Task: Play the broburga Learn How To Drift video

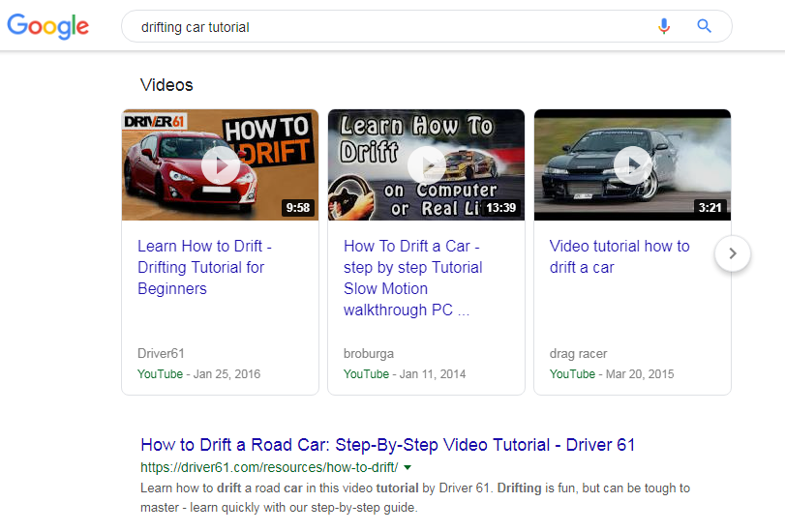Action: [x=427, y=165]
